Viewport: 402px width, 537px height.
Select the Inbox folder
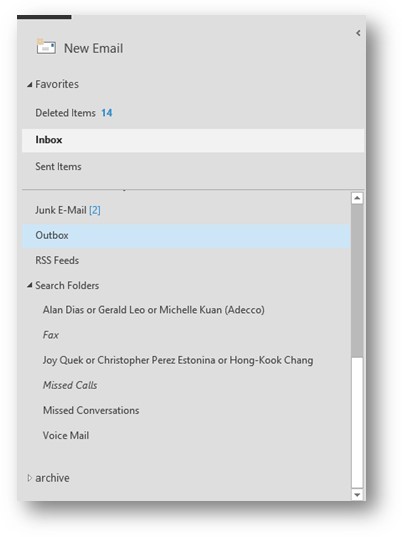coord(193,140)
